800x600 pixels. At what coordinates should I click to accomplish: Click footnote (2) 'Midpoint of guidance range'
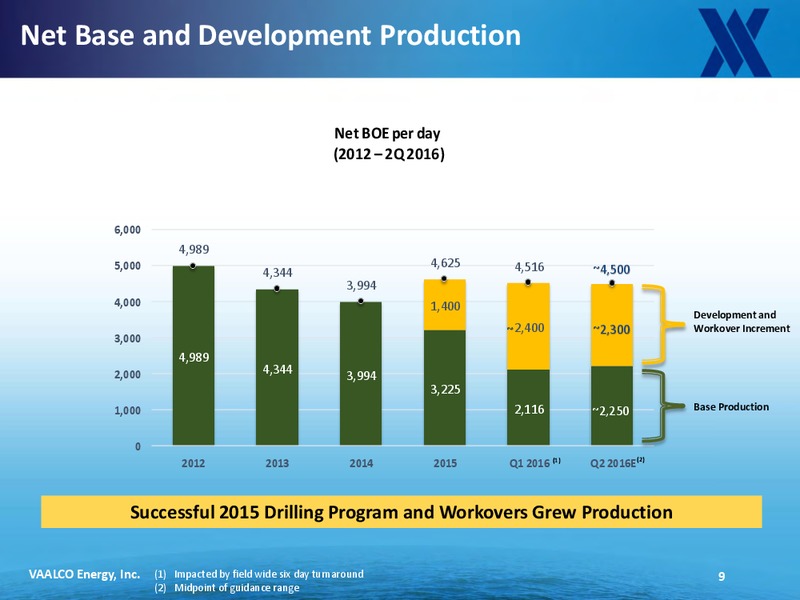[227, 588]
